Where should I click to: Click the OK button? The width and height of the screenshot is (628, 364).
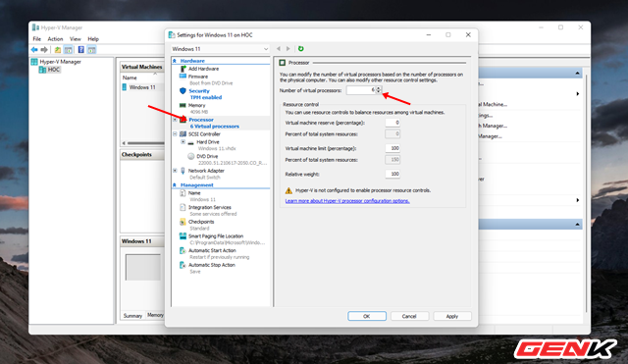(367, 316)
